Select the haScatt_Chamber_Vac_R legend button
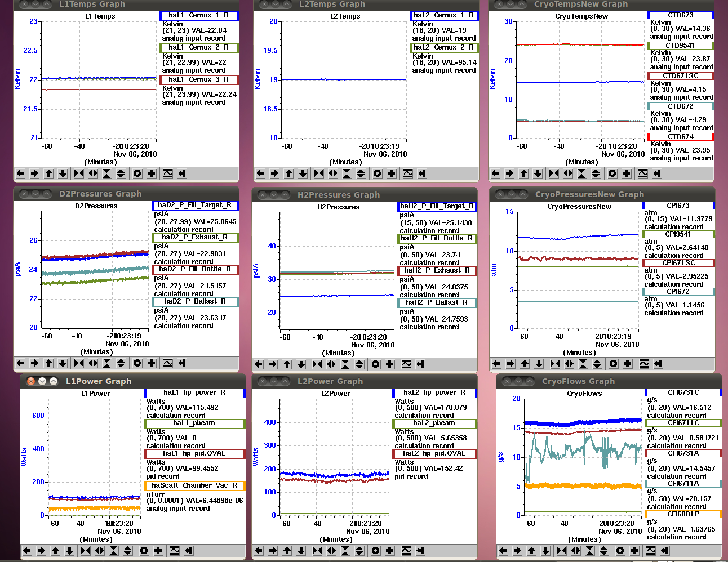The width and height of the screenshot is (728, 562). pyautogui.click(x=194, y=486)
